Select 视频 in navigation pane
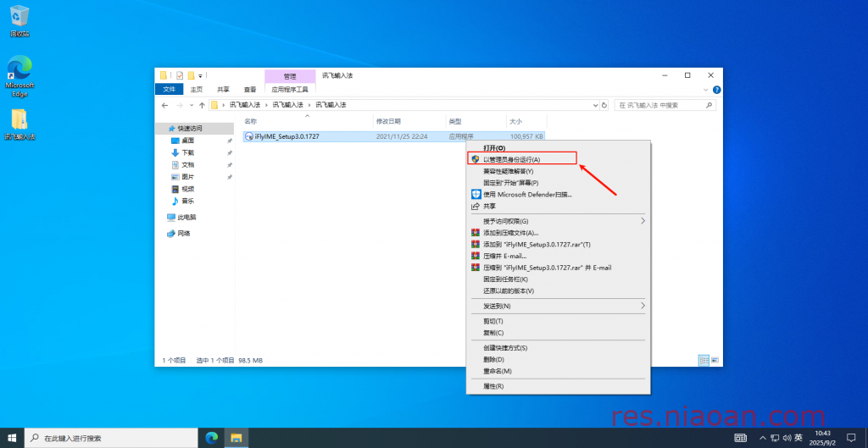 [x=187, y=189]
